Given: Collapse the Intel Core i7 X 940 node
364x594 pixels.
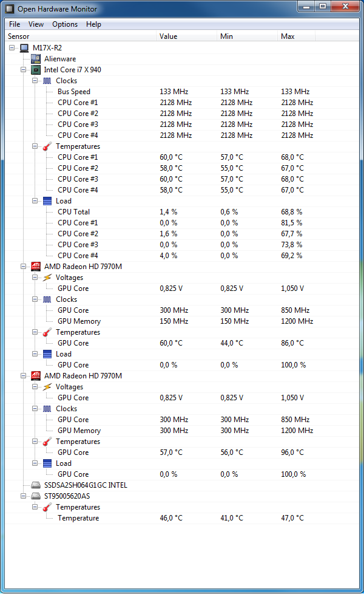Looking at the screenshot, I should [24, 70].
